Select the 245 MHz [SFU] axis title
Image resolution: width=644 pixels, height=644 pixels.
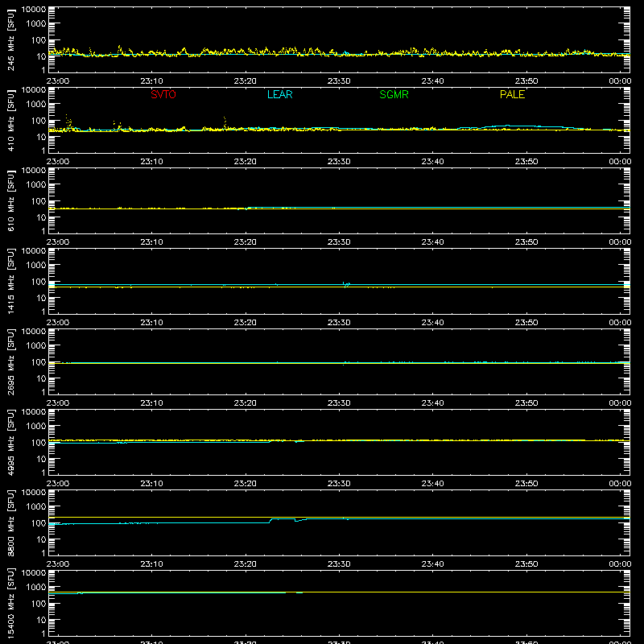point(11,39)
